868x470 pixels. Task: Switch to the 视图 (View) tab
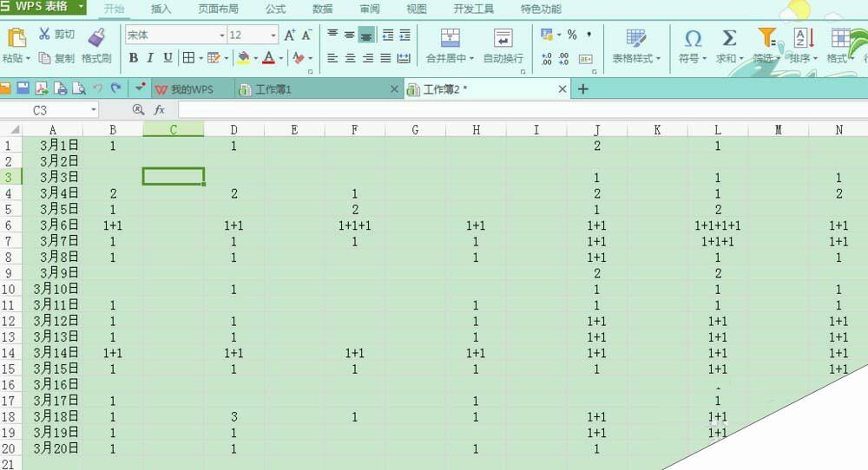417,9
